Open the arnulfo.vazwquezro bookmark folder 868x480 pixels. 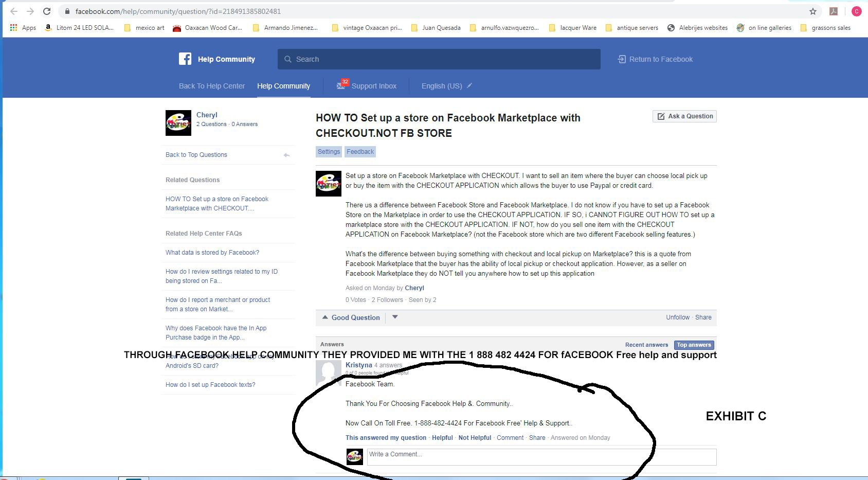tap(504, 28)
